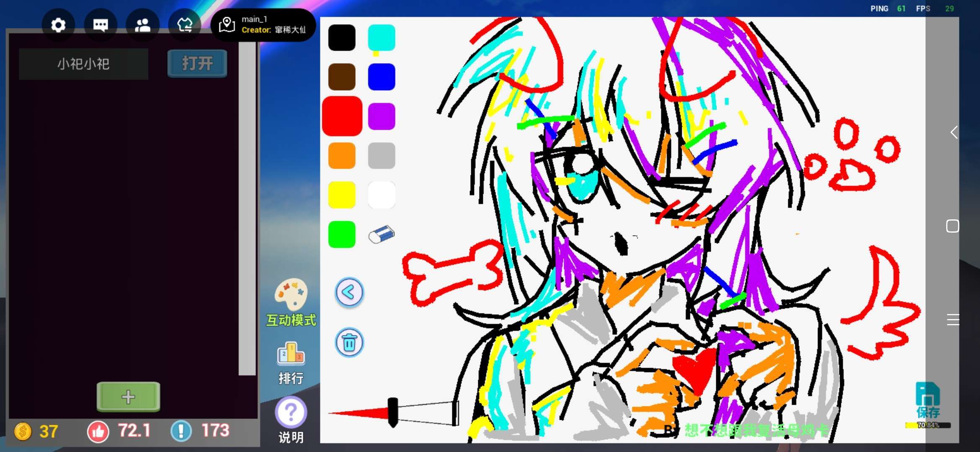Viewport: 980px width, 452px height.
Task: Open the outfit change icon
Action: 185,26
